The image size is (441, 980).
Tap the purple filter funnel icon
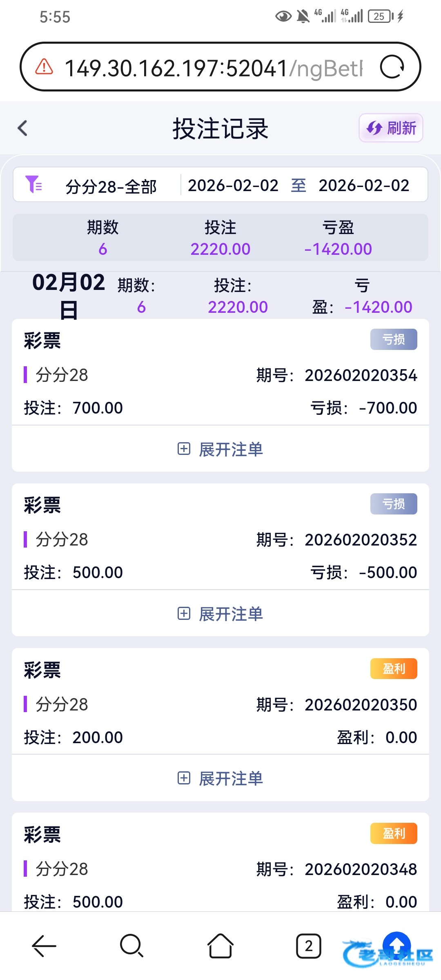click(x=33, y=185)
